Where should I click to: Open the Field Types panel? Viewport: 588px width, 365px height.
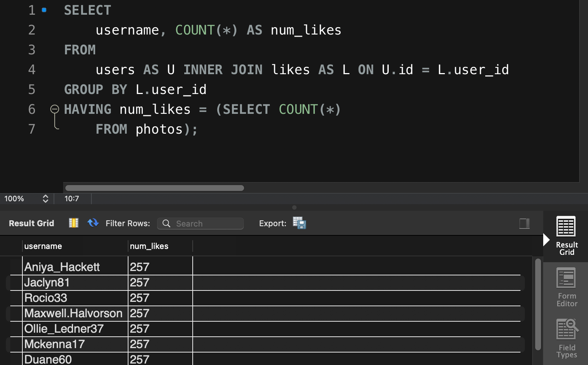click(x=567, y=339)
